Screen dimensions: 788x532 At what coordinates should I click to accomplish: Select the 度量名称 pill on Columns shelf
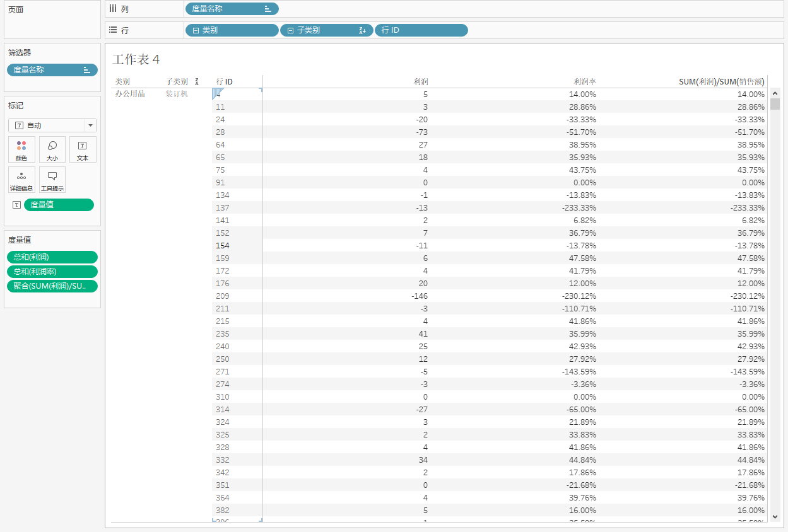(x=232, y=9)
